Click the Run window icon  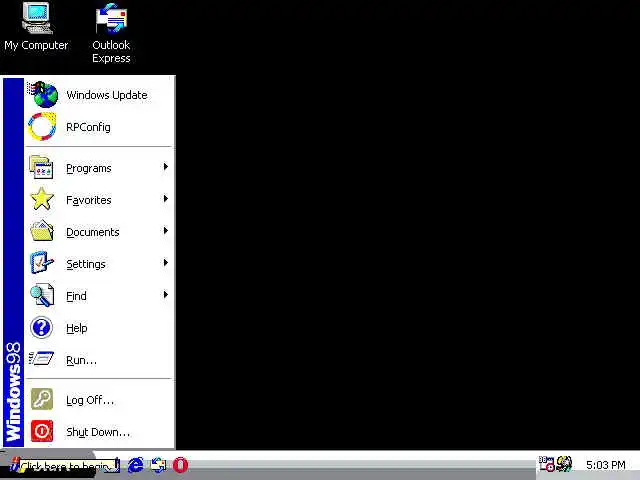click(x=41, y=359)
